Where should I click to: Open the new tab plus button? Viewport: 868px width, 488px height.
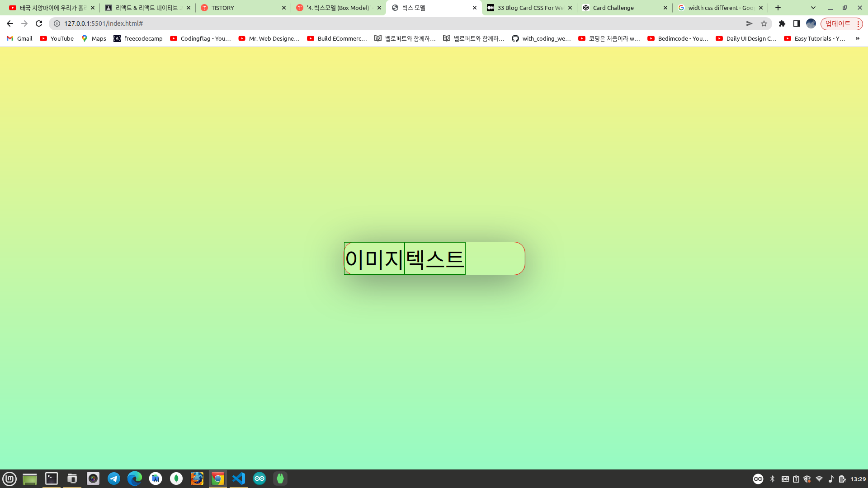click(x=778, y=8)
